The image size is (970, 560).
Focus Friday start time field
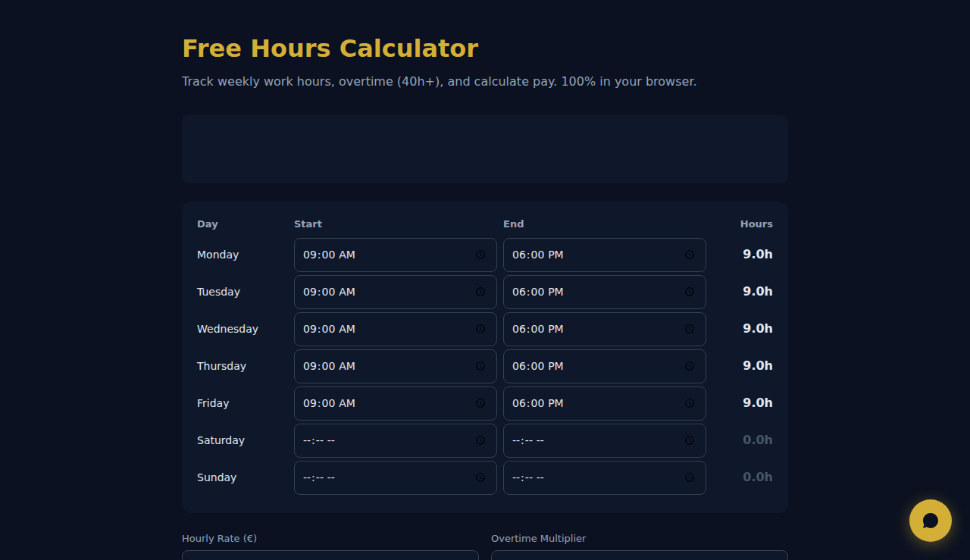(396, 403)
